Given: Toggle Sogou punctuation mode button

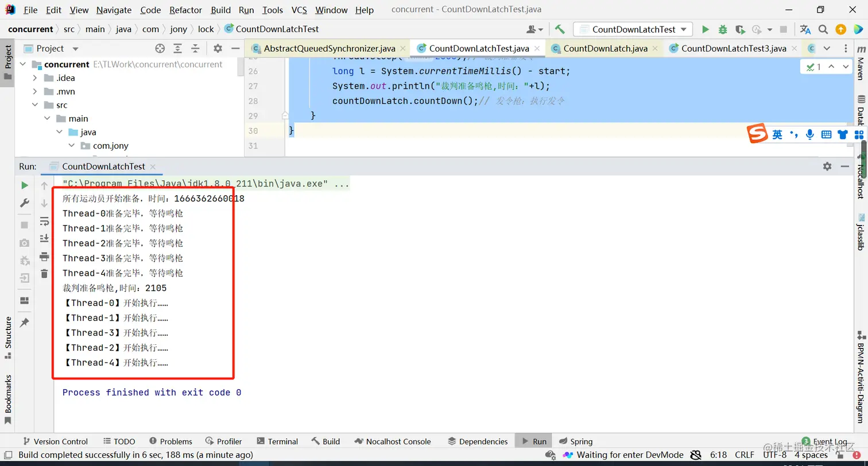Looking at the screenshot, I should click(794, 134).
